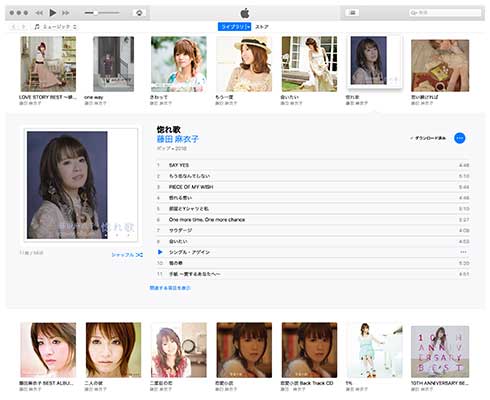This screenshot has height=400, width=490.
Task: Open the ellipsis menu on シングル・アゲイン row
Action: point(463,252)
